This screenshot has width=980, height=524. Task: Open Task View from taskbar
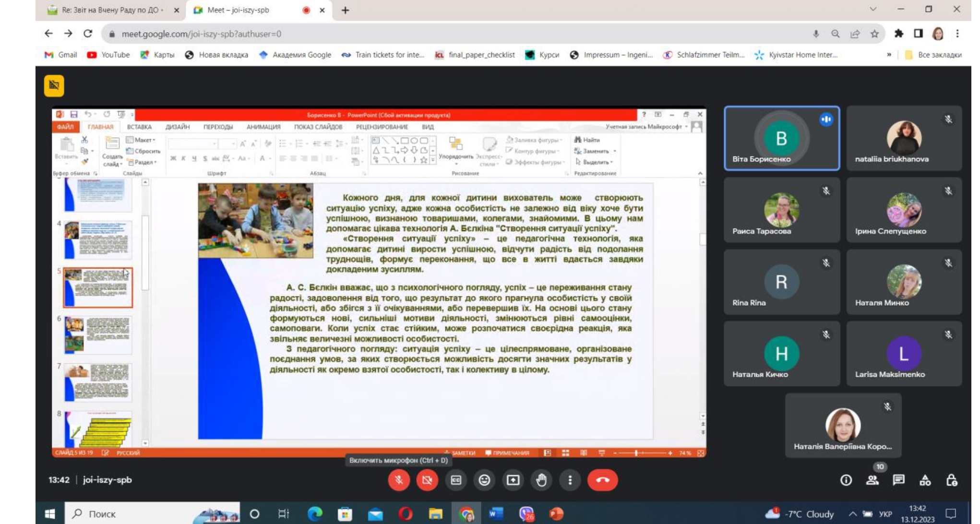point(284,513)
